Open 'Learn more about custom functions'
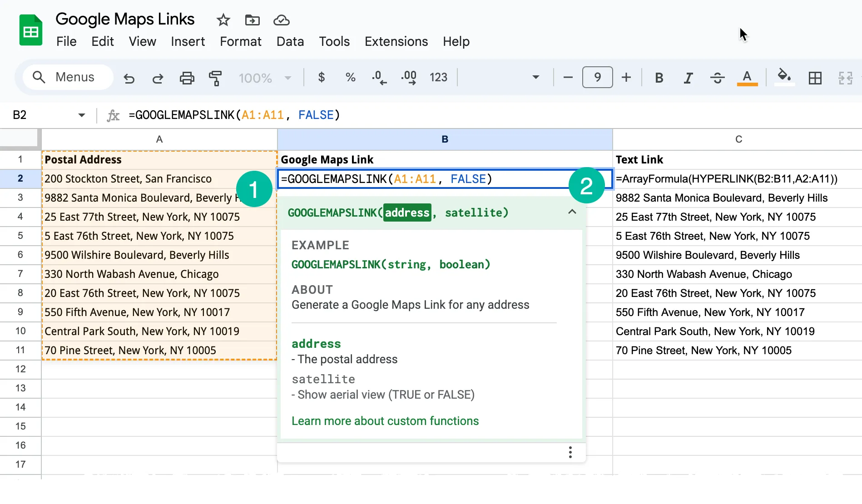 point(385,421)
